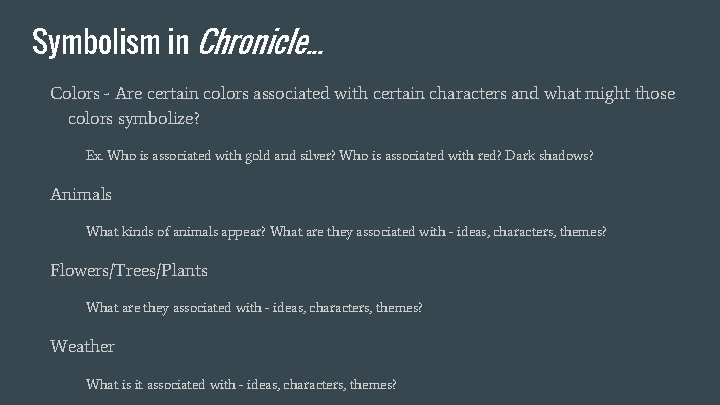
Task: Click the line starting 'colors symbolize?'
Action: coord(134,118)
